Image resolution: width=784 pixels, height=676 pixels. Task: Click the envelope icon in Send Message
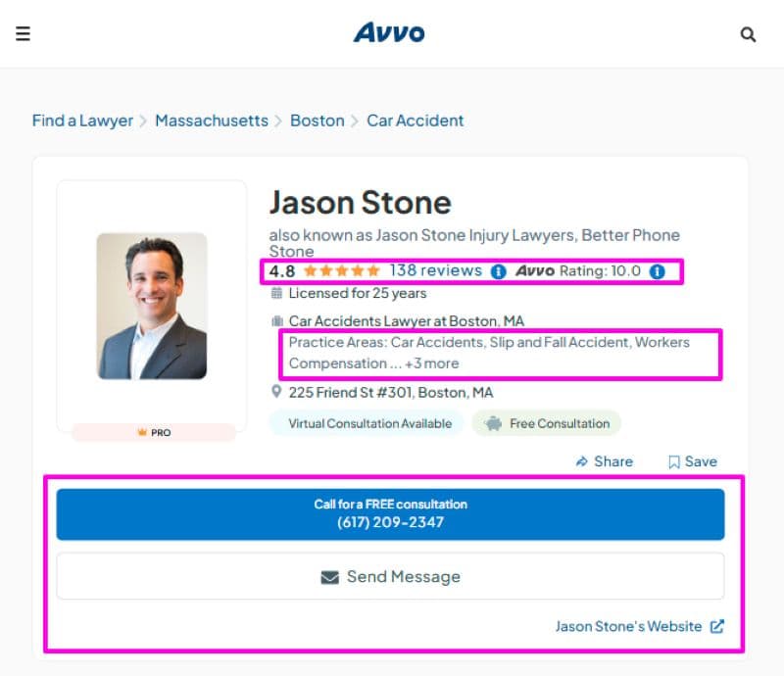[x=329, y=577]
